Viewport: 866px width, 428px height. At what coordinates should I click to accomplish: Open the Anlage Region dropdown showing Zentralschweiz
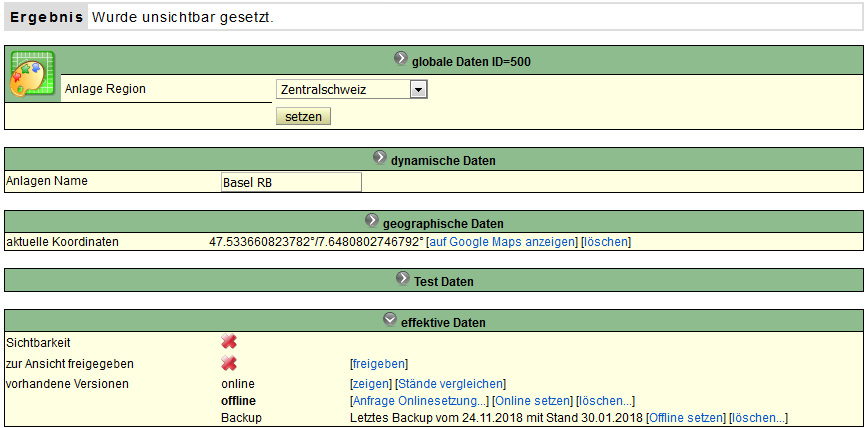tap(352, 89)
